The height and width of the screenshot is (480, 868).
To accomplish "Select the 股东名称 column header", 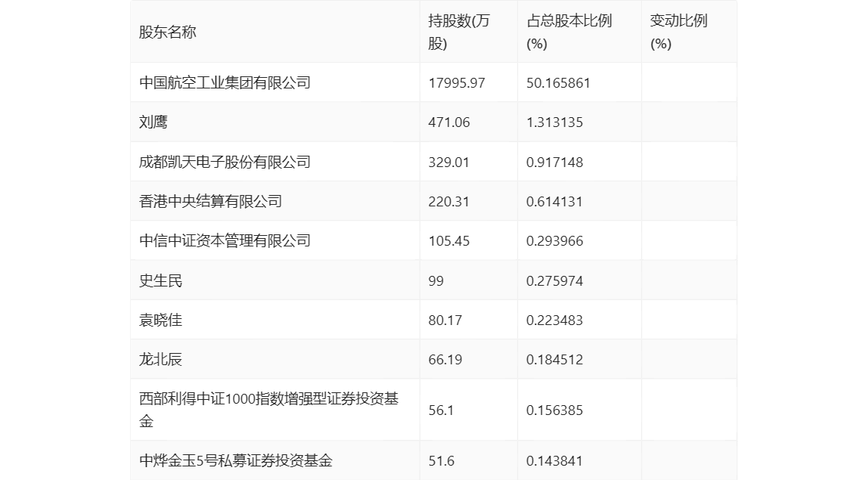I will [168, 32].
